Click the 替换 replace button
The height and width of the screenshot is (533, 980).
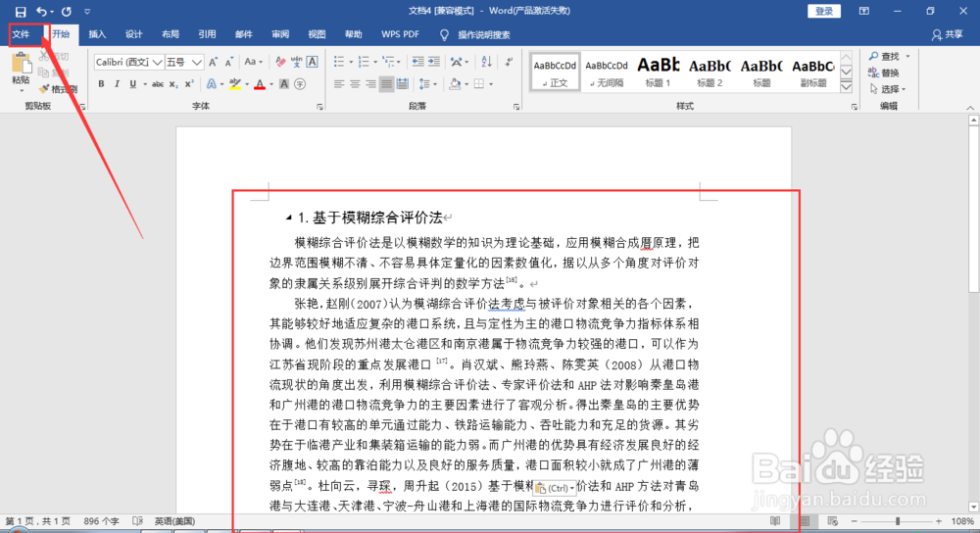coord(884,73)
